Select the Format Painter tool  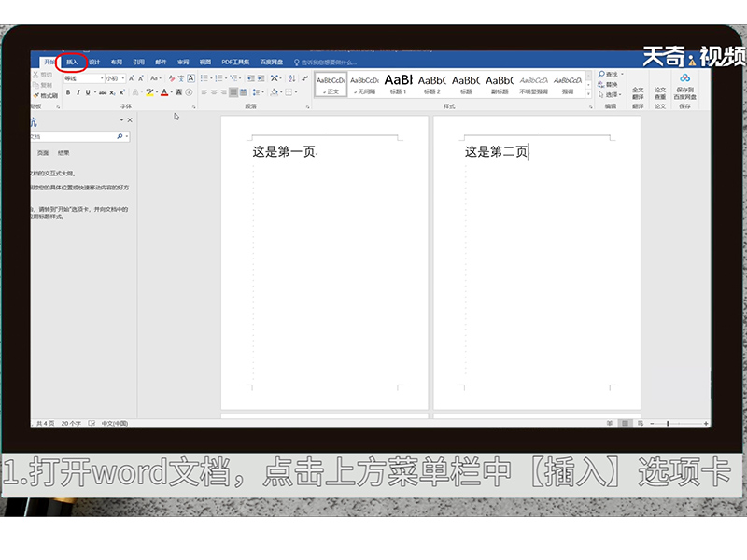tap(47, 96)
